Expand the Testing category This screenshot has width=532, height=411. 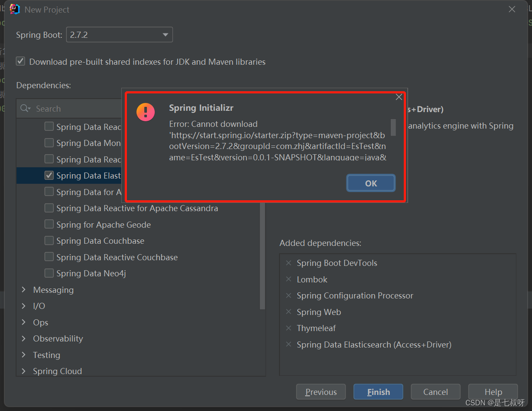point(24,355)
